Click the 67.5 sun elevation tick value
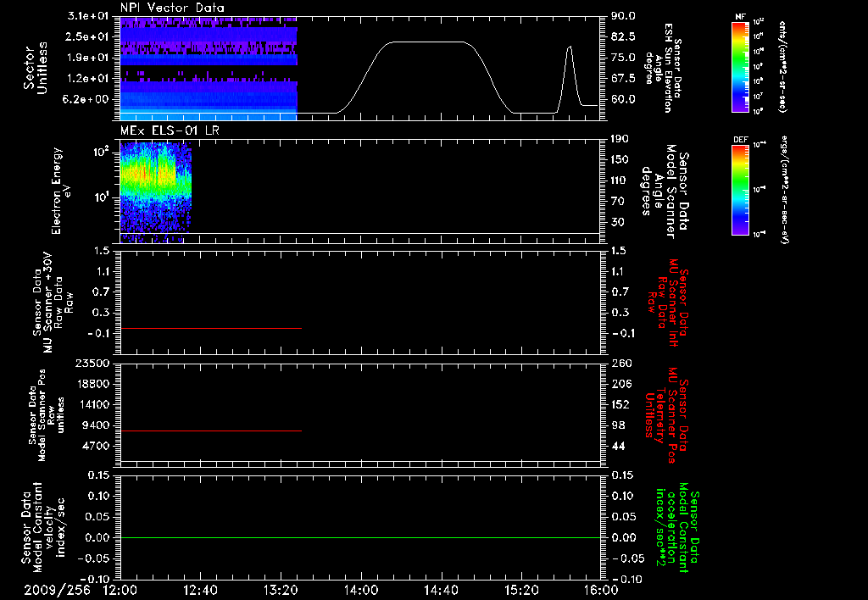Image resolution: width=868 pixels, height=600 pixels. (x=623, y=79)
